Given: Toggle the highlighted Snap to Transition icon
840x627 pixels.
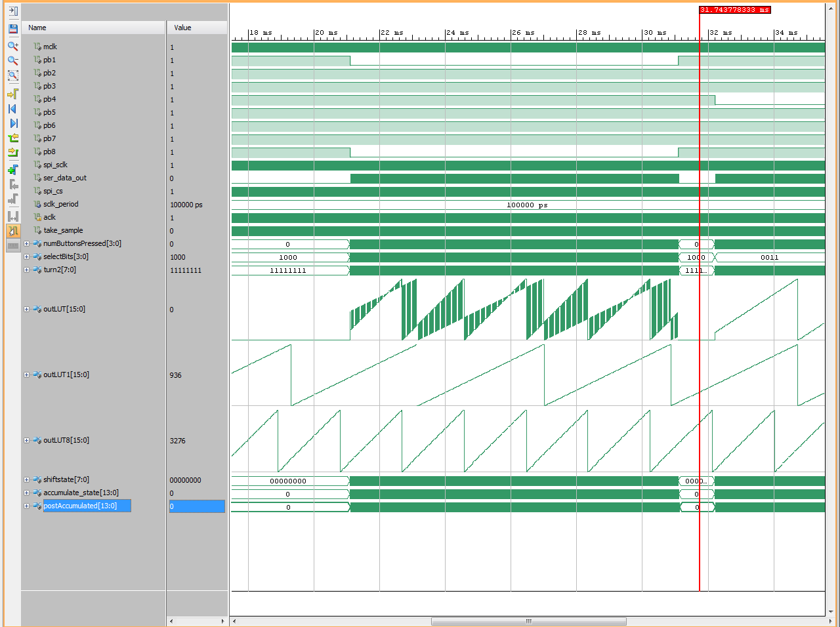Looking at the screenshot, I should pos(12,231).
